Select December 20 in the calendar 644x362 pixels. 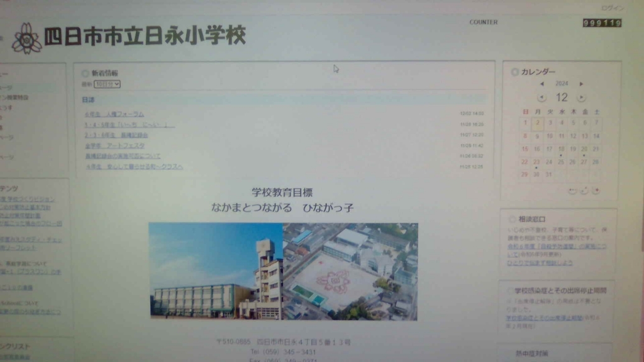tap(584, 150)
